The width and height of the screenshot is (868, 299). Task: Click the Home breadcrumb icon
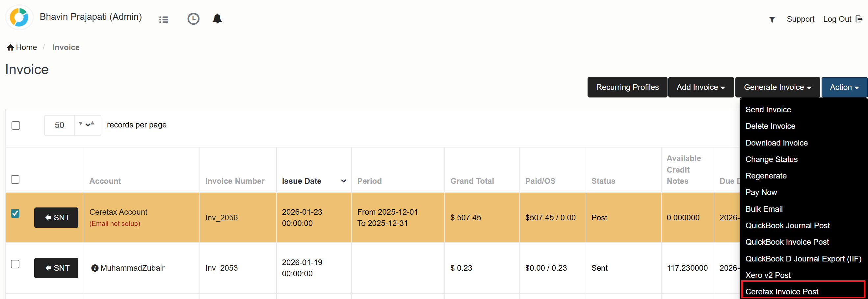(11, 47)
